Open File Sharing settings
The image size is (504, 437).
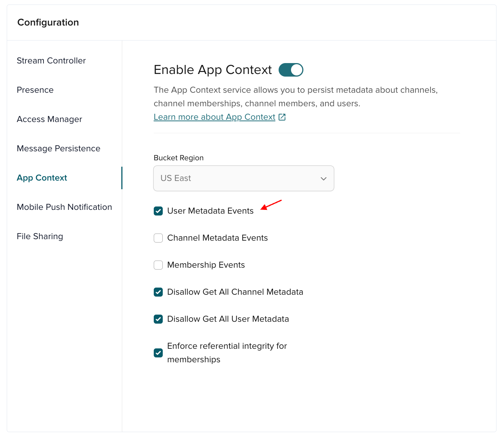pyautogui.click(x=40, y=236)
